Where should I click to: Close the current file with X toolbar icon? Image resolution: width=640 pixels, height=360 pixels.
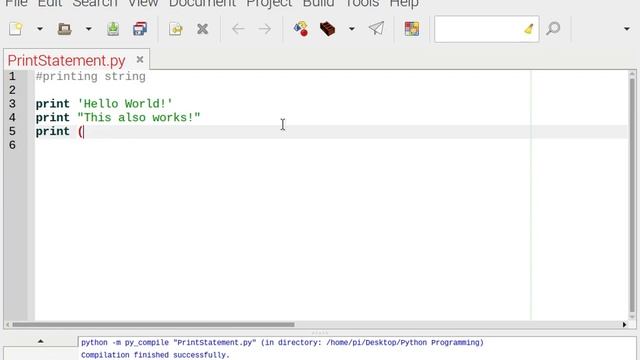coord(202,29)
